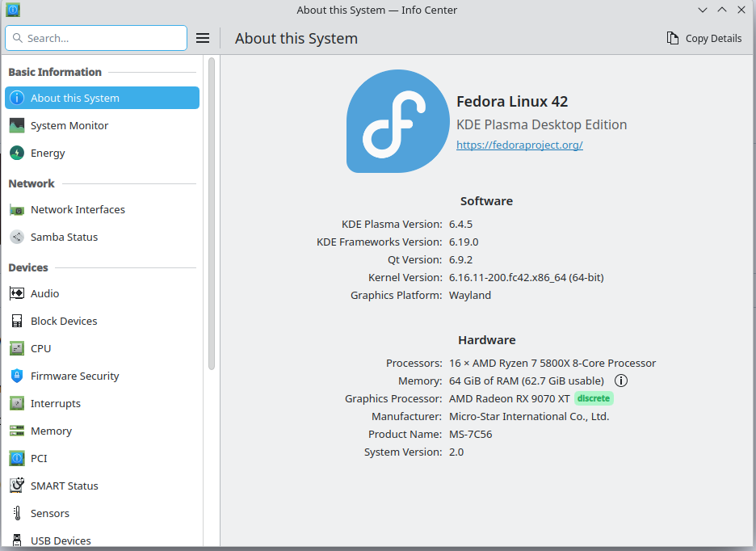Screen dimensions: 756x551
Task: Click the AMD Ryzen 7 5800X processor text
Action: tap(552, 364)
